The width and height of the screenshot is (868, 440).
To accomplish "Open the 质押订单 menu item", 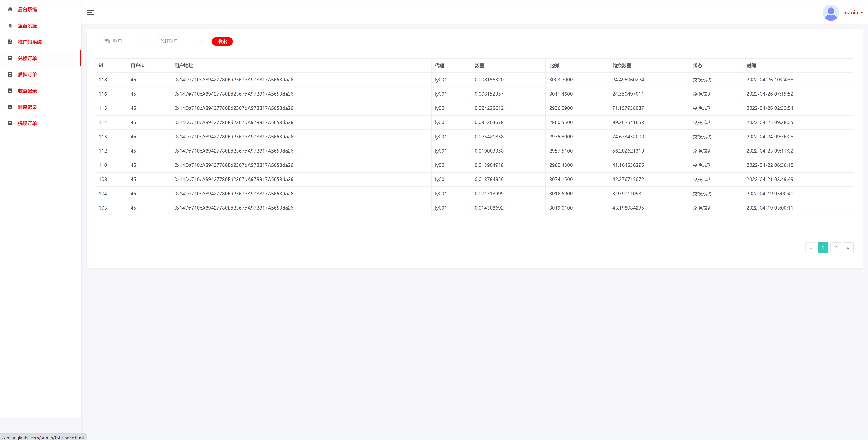I will [x=27, y=75].
